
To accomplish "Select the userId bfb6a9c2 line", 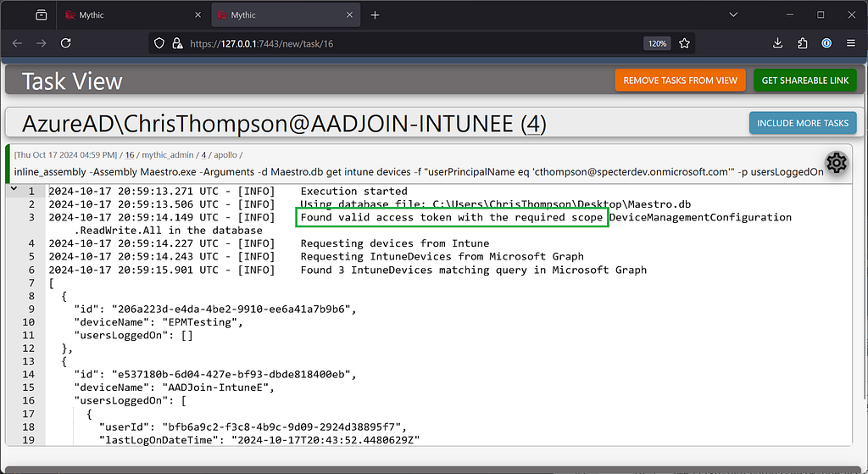I will tap(253, 427).
